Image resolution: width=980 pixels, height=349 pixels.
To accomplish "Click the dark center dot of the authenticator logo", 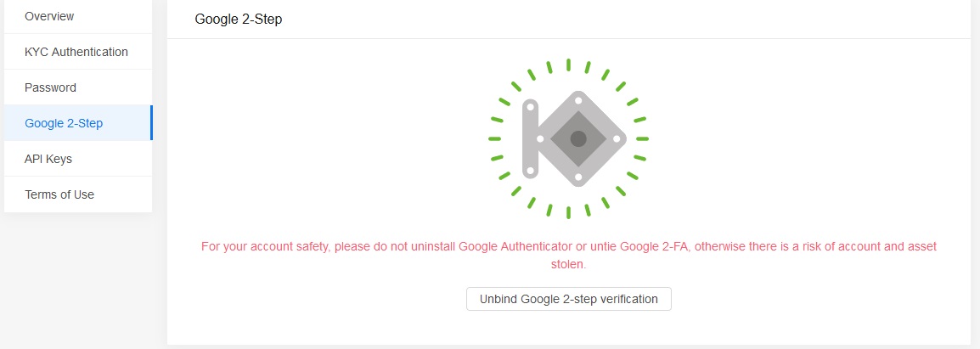I will 578,139.
